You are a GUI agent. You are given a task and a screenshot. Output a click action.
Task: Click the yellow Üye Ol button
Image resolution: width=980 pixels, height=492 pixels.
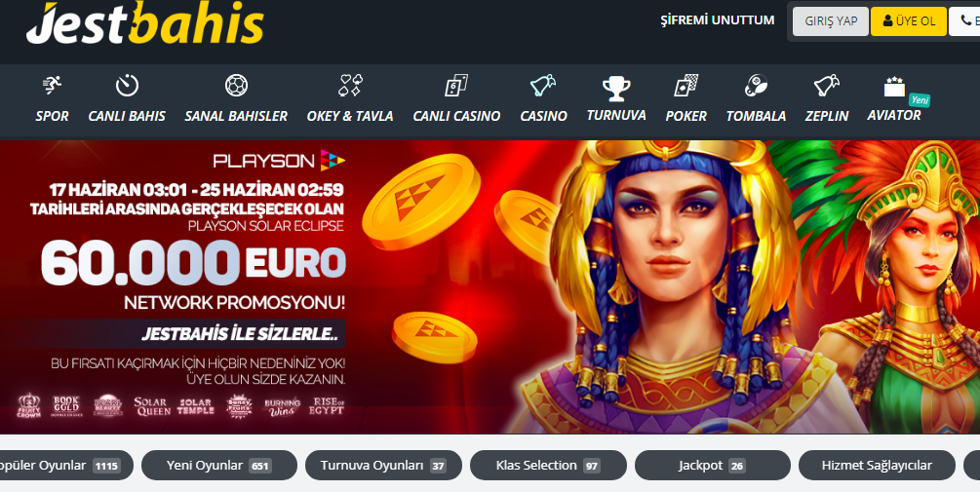coord(909,21)
